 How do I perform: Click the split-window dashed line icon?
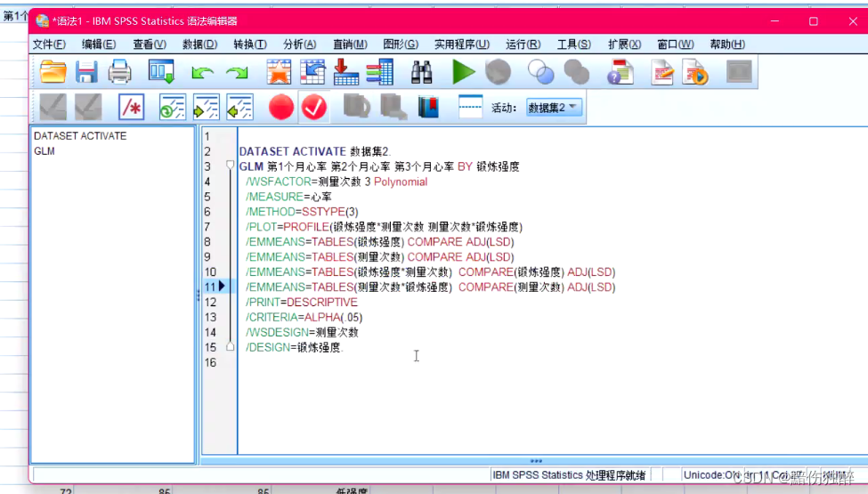coord(470,106)
